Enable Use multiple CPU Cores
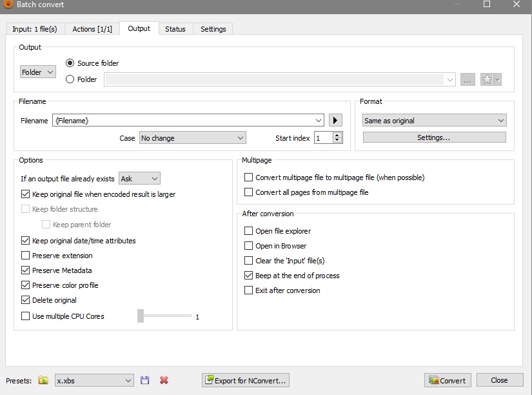Viewport: 532px width, 395px height. (26, 316)
